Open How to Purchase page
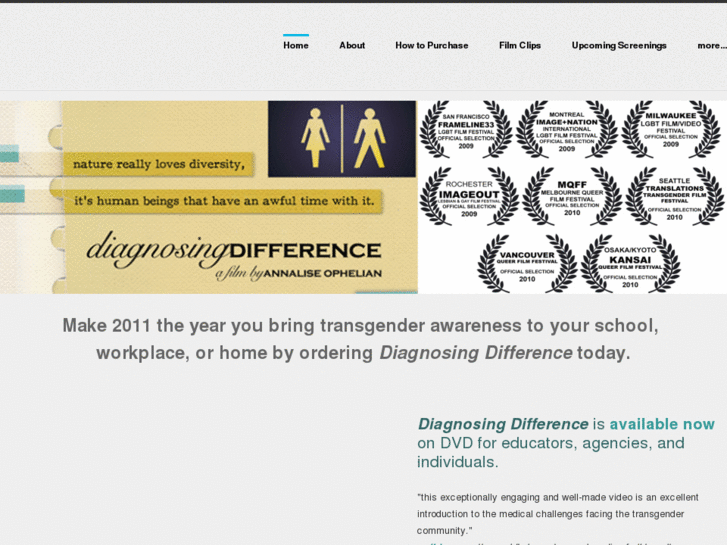 click(432, 45)
